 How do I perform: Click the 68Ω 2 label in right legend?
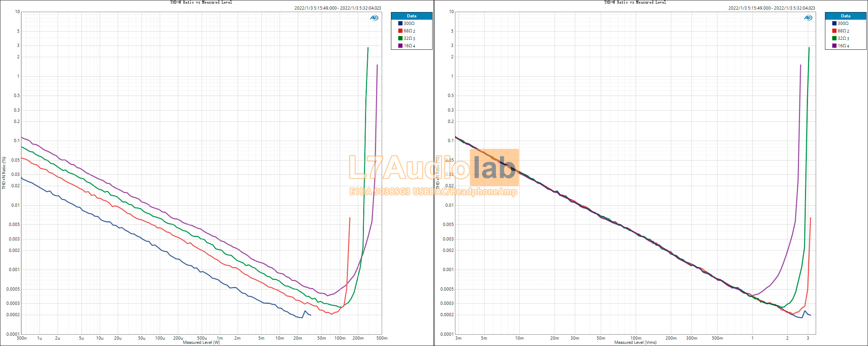(843, 31)
